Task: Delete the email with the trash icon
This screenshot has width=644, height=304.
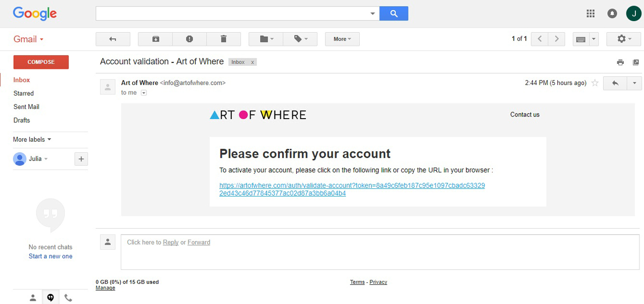Action: [x=224, y=39]
